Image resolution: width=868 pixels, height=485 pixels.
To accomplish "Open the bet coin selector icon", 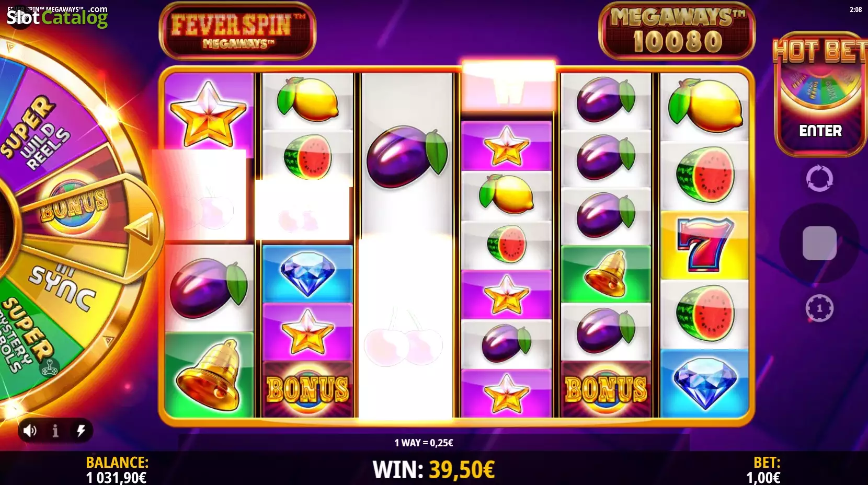I will (819, 308).
